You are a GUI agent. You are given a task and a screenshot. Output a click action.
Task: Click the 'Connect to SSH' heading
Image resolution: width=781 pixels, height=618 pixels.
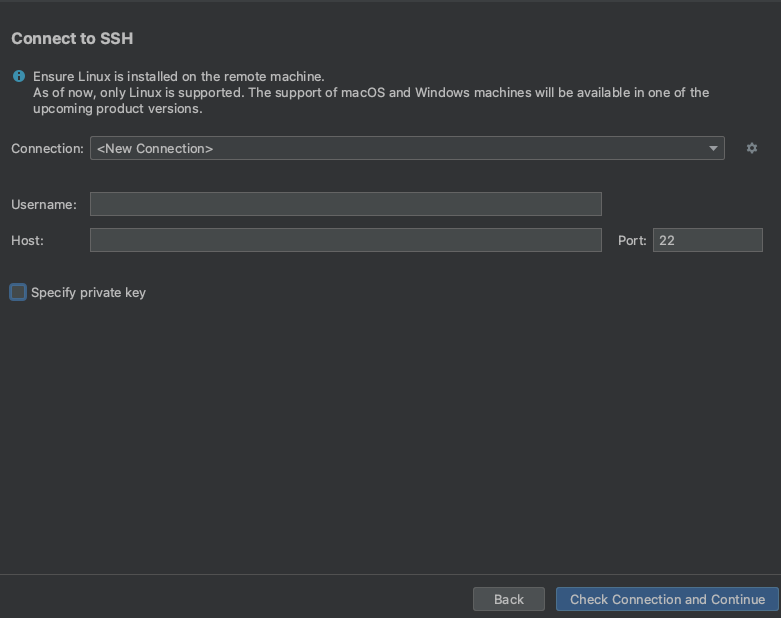tap(72, 38)
